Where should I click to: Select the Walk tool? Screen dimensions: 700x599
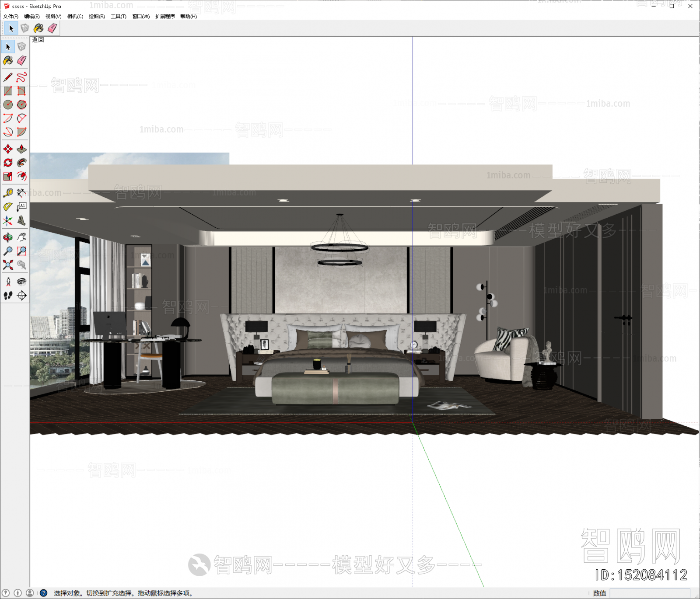[7, 296]
